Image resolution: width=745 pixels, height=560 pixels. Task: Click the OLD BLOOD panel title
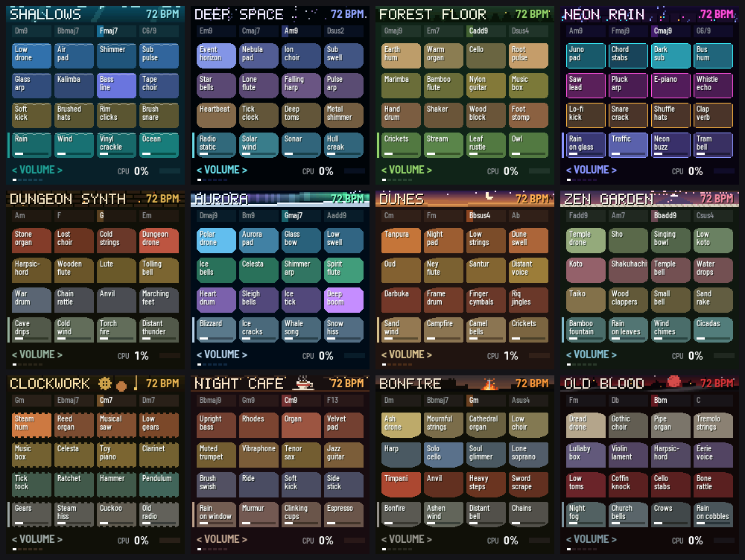tap(604, 384)
